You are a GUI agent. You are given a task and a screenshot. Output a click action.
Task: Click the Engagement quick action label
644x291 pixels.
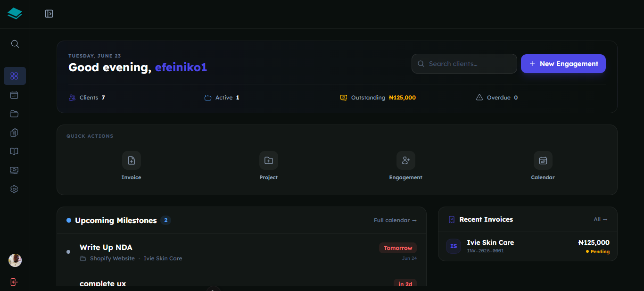point(406,177)
